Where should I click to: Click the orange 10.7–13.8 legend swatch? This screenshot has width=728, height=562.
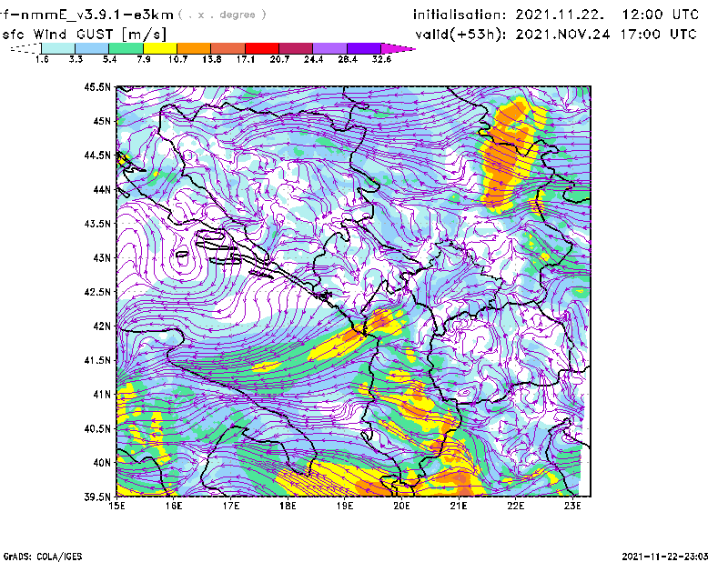click(194, 48)
